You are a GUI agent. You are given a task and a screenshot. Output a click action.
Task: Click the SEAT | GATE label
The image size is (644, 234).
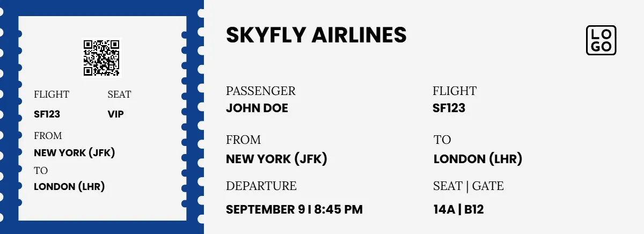click(x=469, y=186)
